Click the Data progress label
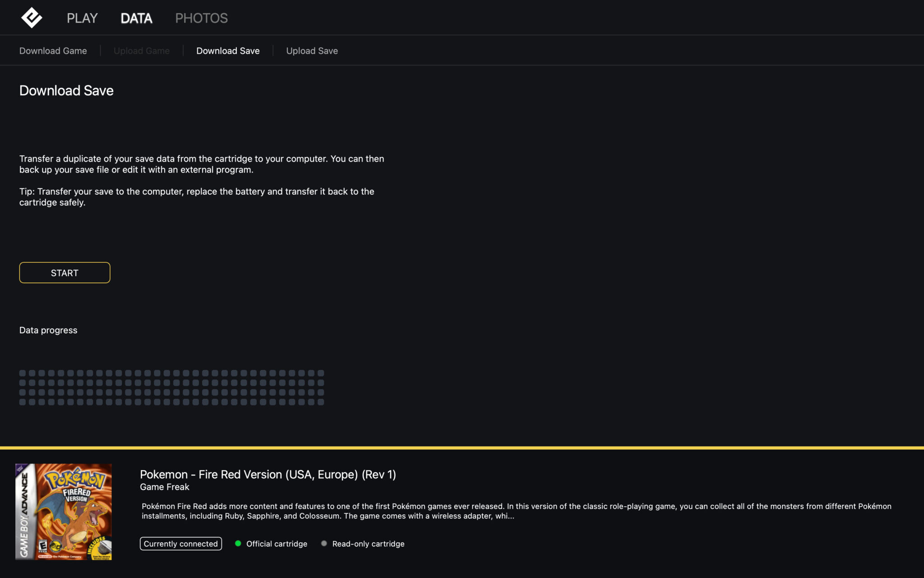 click(48, 331)
